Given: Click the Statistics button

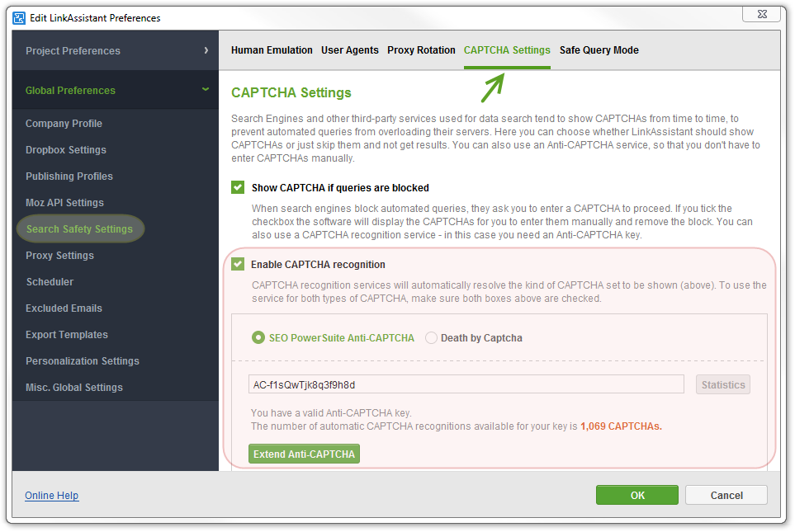Looking at the screenshot, I should (723, 384).
